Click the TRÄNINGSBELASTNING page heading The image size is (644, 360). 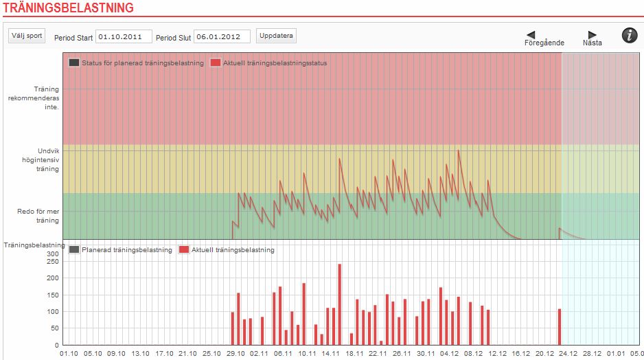[x=67, y=8]
